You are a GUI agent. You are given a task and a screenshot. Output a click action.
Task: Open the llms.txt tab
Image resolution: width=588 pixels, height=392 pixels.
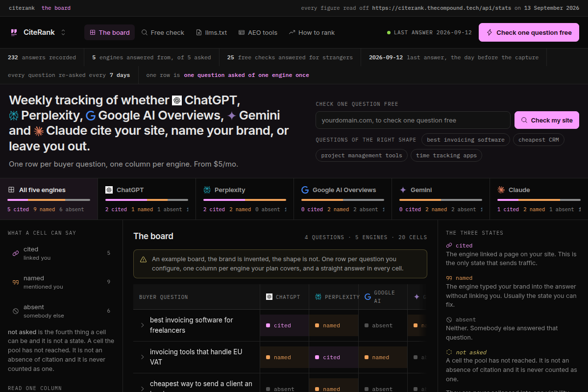212,32
